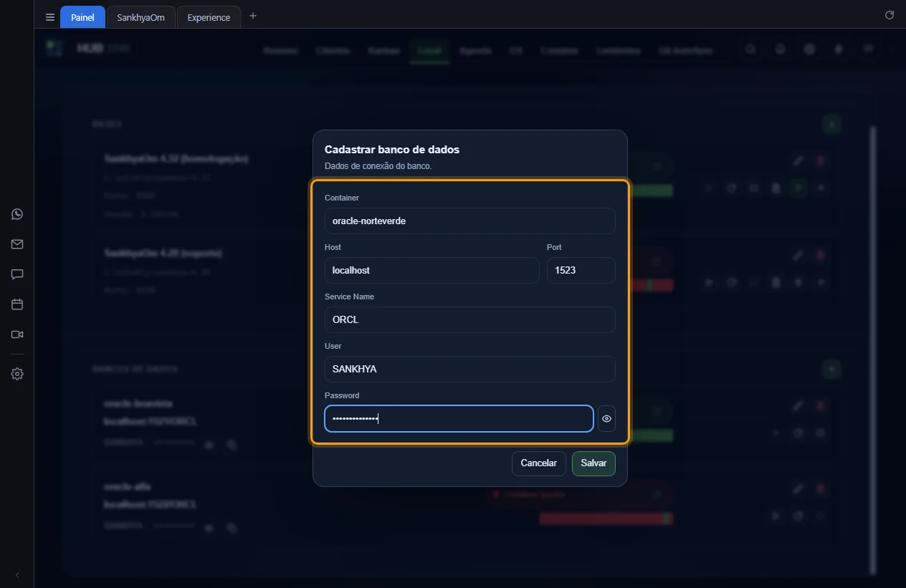Focus the Container field with oracle-norteverde
906x588 pixels.
pyautogui.click(x=470, y=221)
